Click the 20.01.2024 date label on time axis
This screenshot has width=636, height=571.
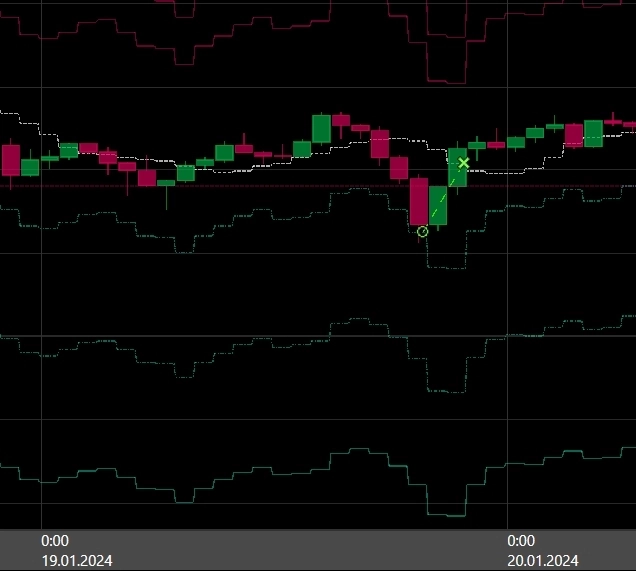pos(542,560)
